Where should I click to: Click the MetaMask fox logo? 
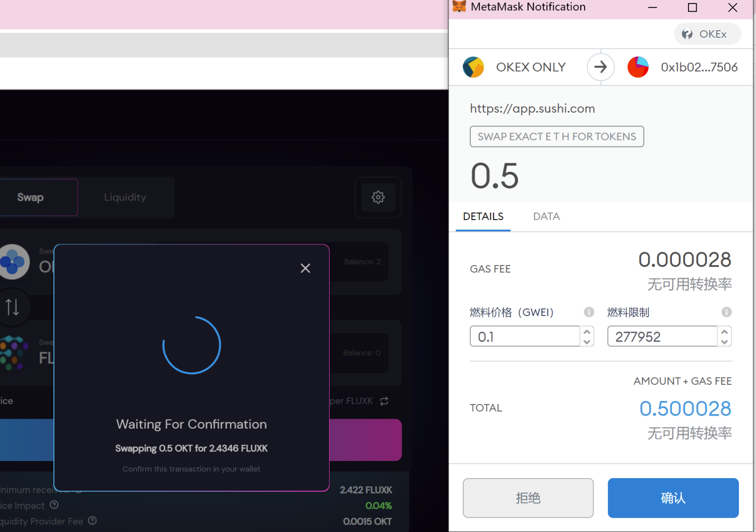(x=459, y=7)
